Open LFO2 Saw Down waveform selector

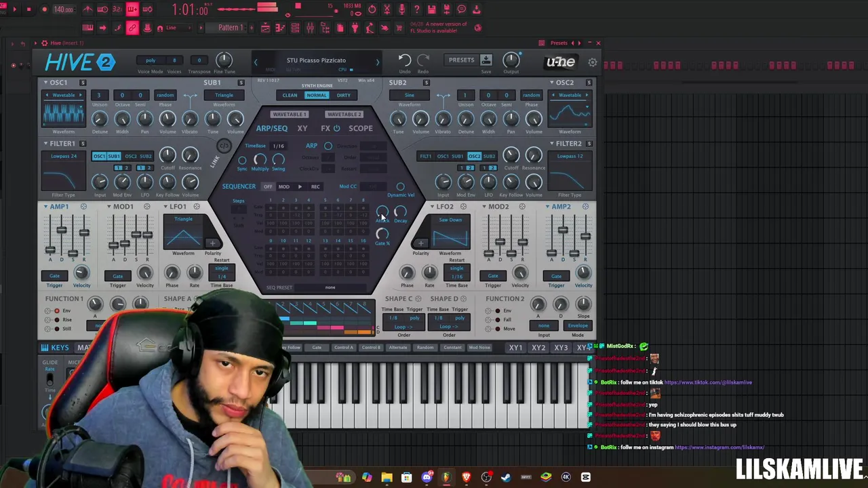pyautogui.click(x=450, y=220)
